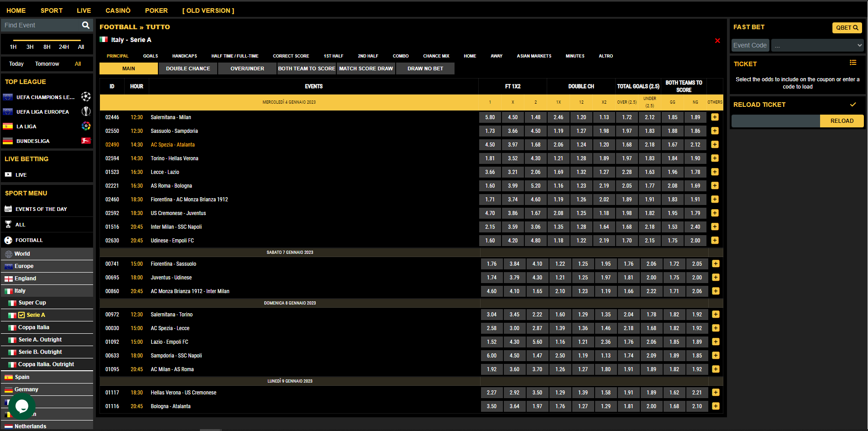Filter events to Today
This screenshot has width=868, height=431.
click(x=16, y=64)
